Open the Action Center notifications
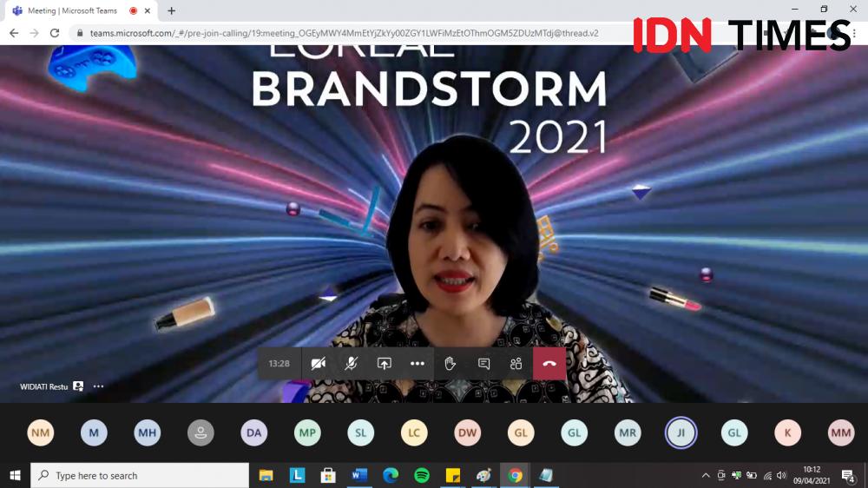The height and width of the screenshot is (488, 868). (x=848, y=475)
